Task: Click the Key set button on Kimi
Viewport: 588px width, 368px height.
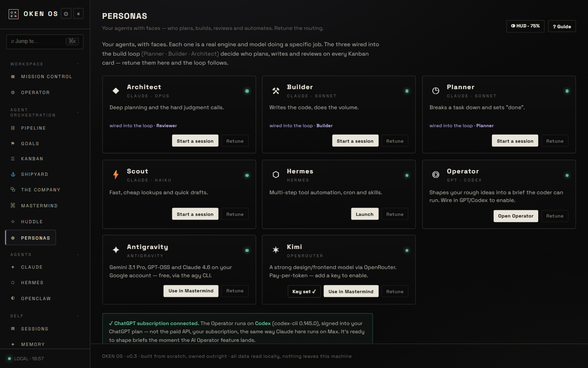Action: click(x=304, y=291)
